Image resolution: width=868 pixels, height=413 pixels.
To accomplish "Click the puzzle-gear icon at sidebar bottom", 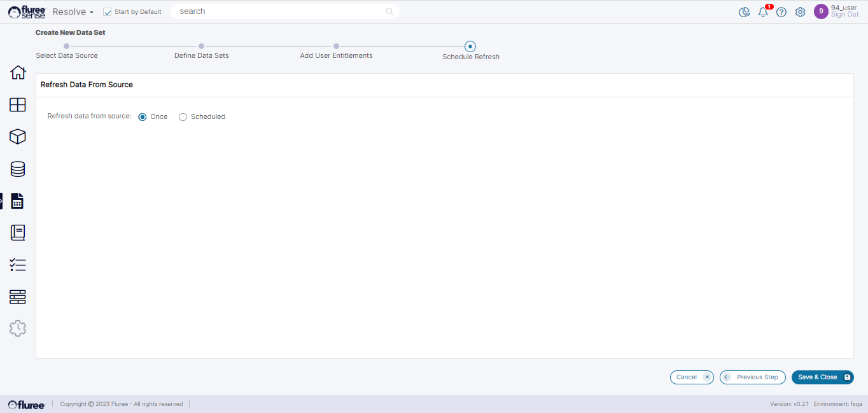I will (x=18, y=328).
